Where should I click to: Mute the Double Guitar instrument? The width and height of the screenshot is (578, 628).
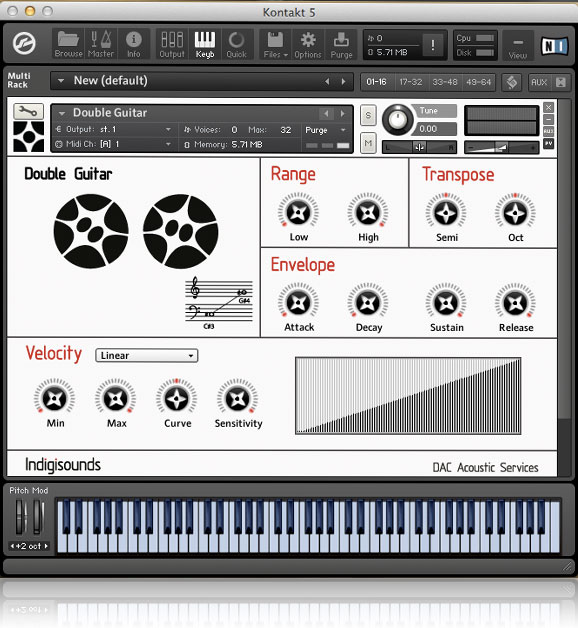[368, 143]
